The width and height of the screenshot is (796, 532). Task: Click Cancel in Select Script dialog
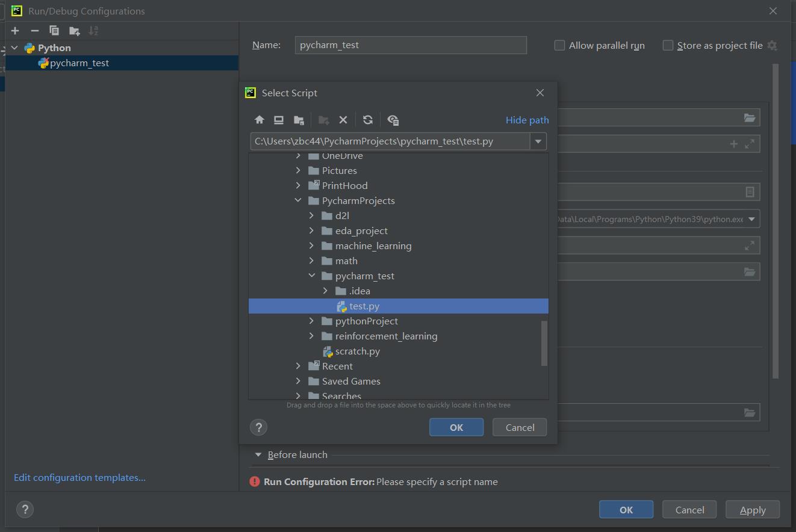pos(520,427)
